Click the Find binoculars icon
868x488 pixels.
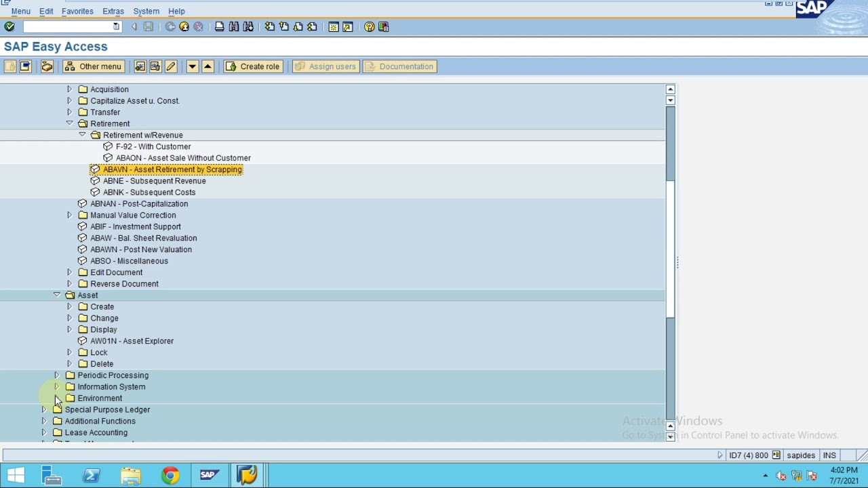(234, 26)
